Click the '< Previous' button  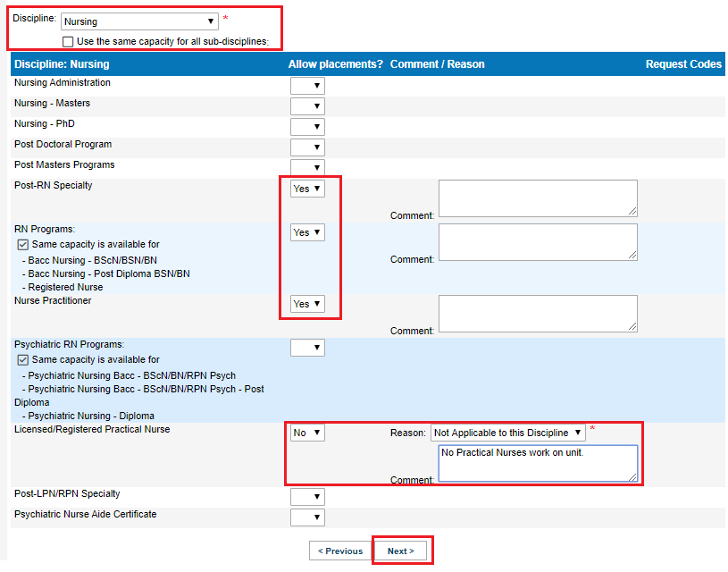tap(340, 551)
